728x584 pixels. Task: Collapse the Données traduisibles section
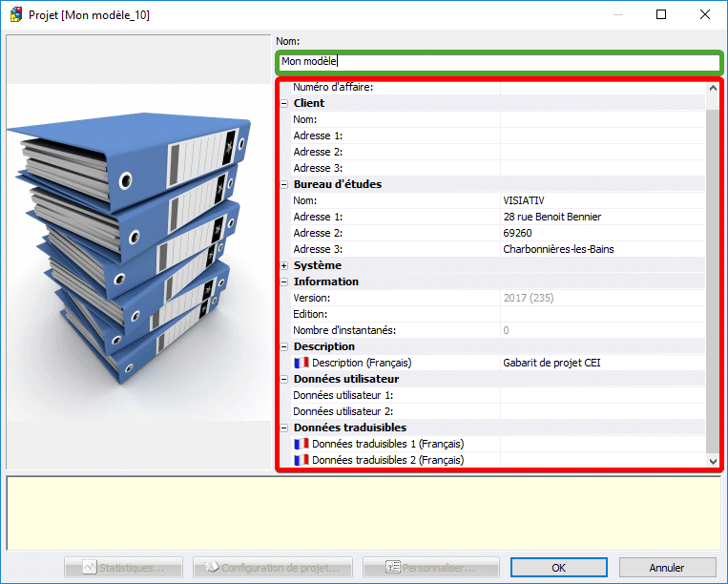coord(284,428)
